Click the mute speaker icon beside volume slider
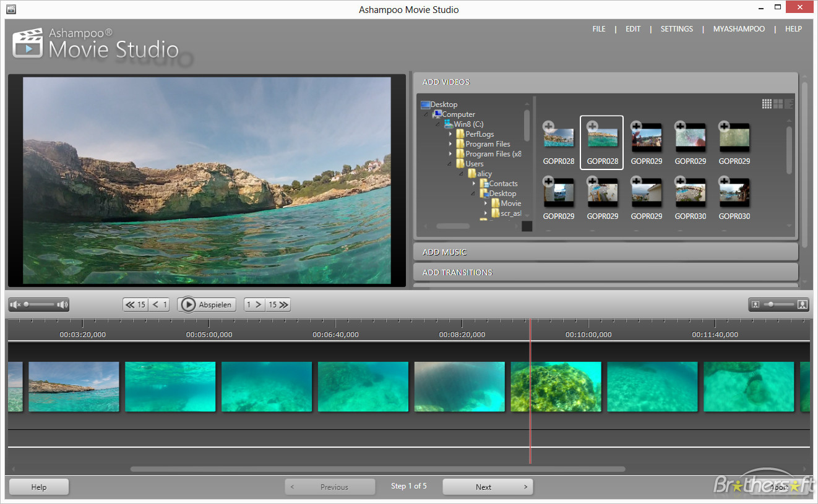 point(16,304)
